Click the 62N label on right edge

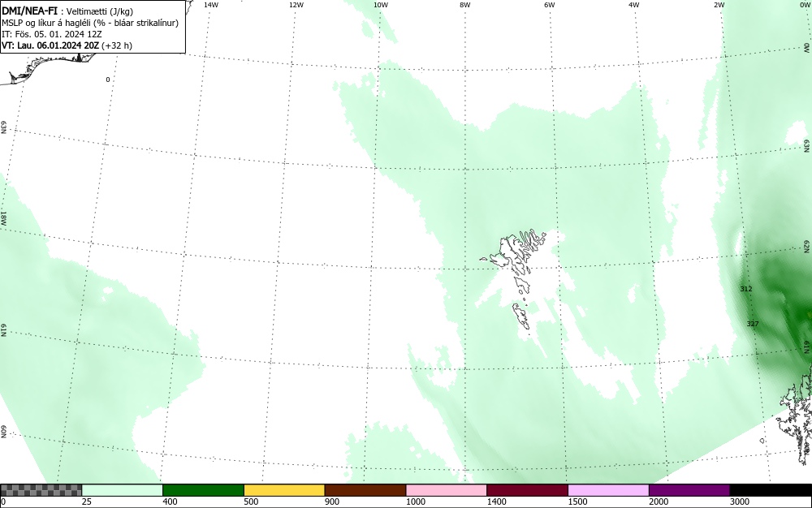pyautogui.click(x=807, y=247)
